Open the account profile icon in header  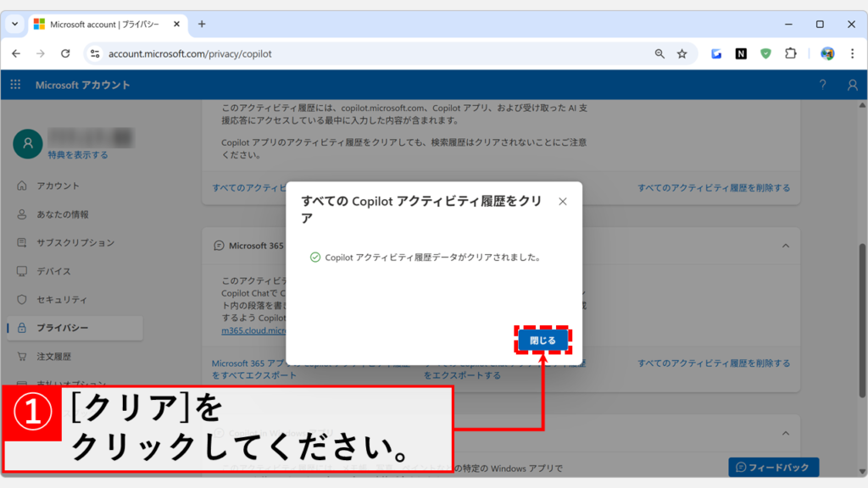pos(852,85)
